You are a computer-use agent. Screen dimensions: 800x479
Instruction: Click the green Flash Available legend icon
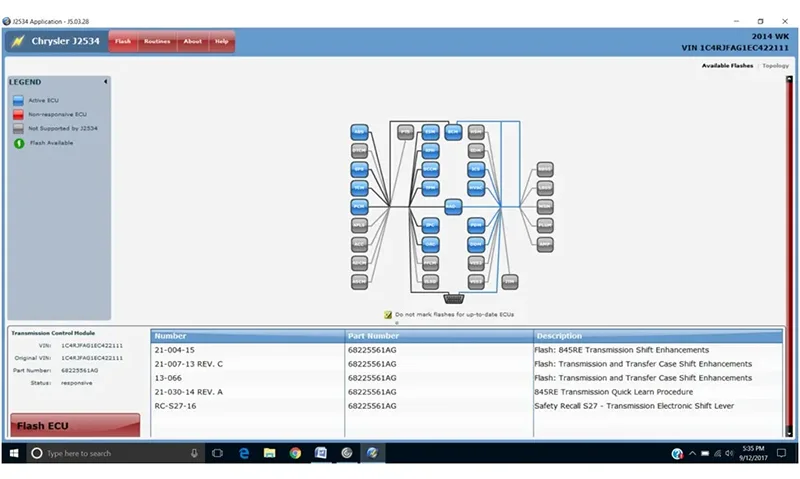click(x=19, y=143)
